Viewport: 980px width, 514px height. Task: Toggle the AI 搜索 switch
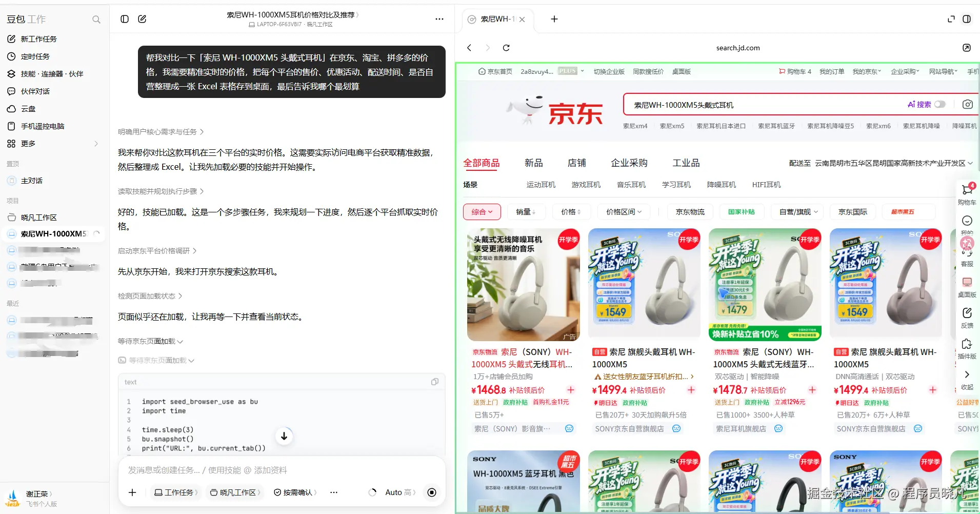[x=940, y=104]
